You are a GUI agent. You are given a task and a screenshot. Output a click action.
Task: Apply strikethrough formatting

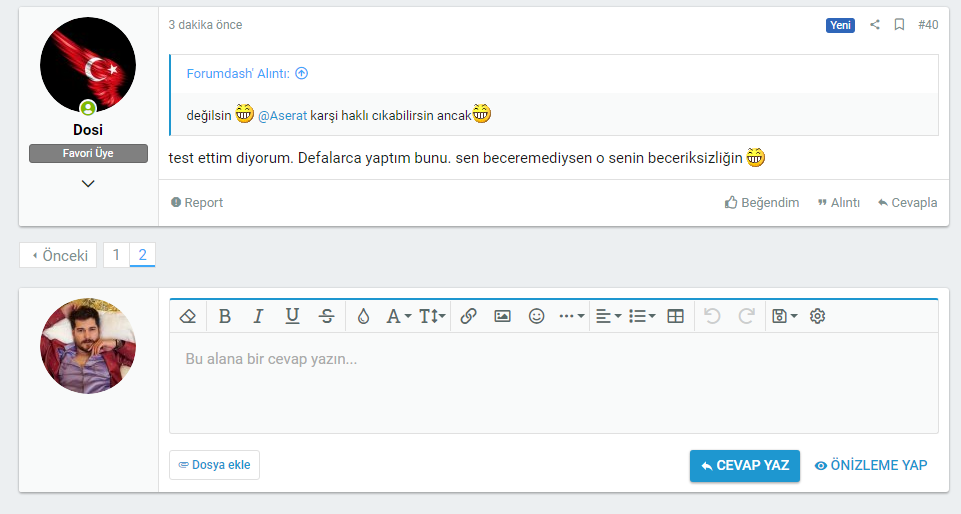[326, 316]
